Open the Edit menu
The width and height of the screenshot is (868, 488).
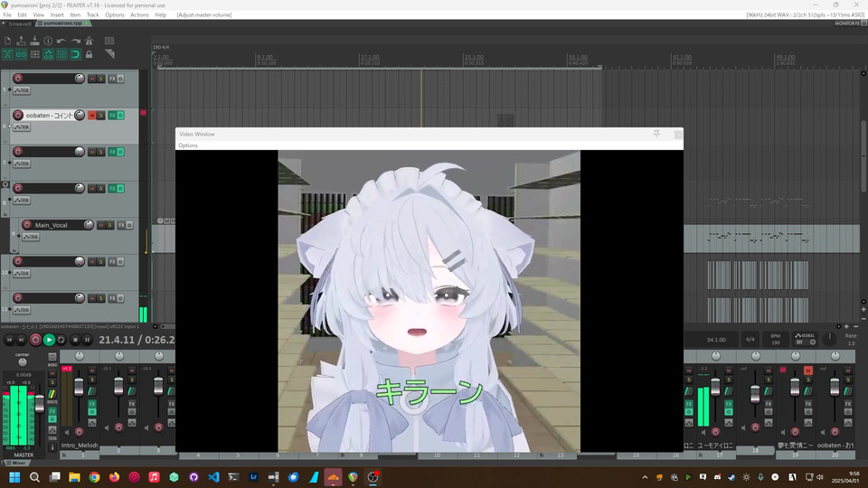pos(22,15)
